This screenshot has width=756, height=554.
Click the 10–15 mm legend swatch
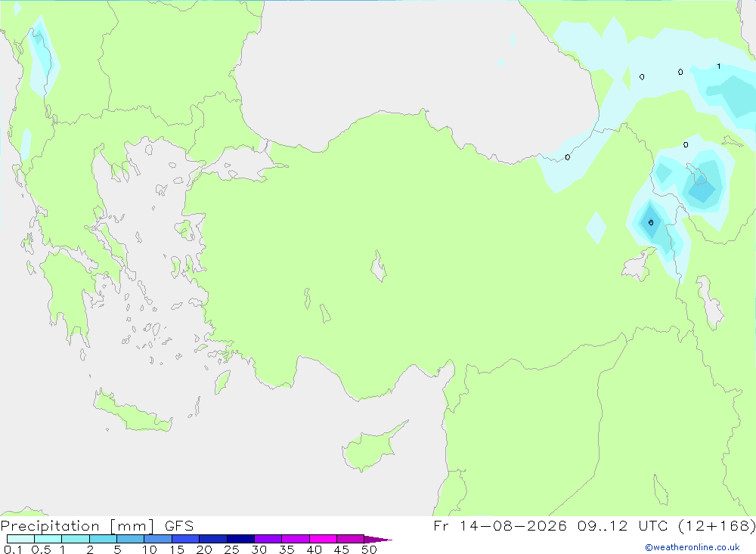158,539
